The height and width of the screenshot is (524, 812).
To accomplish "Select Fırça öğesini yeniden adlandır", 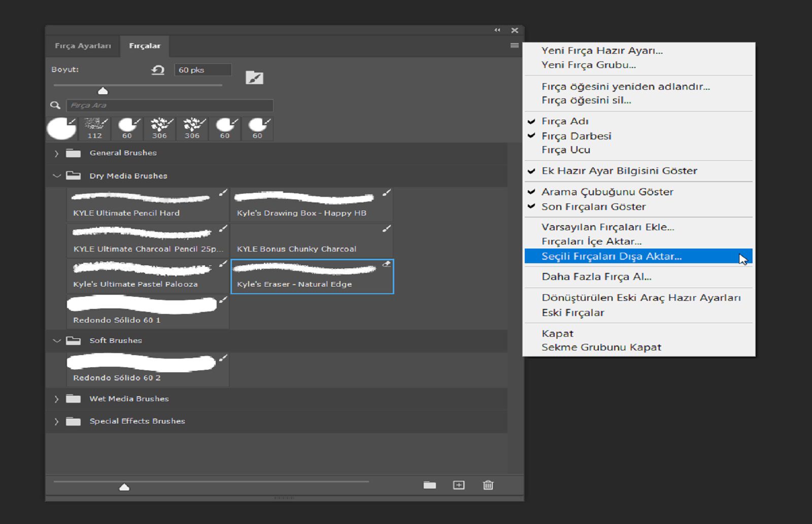I will coord(638,86).
